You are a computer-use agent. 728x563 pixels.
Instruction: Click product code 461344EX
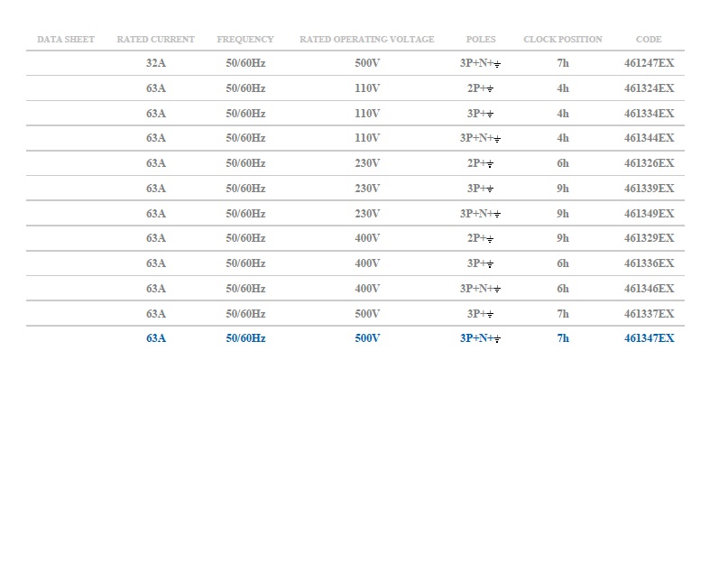[649, 138]
